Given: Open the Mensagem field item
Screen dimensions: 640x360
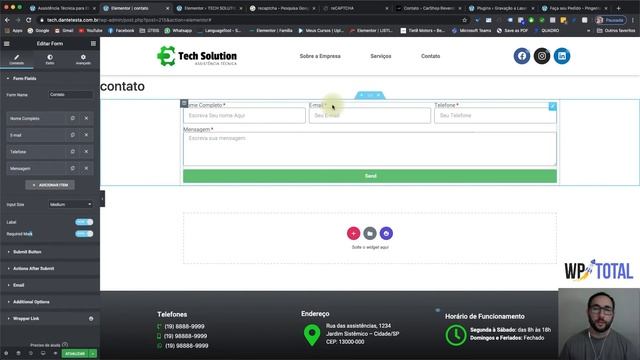Looking at the screenshot, I should tap(36, 169).
